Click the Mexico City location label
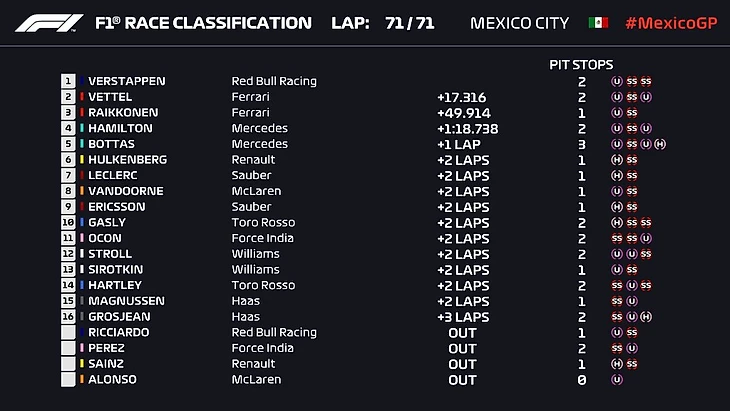The image size is (730, 411). (x=519, y=23)
